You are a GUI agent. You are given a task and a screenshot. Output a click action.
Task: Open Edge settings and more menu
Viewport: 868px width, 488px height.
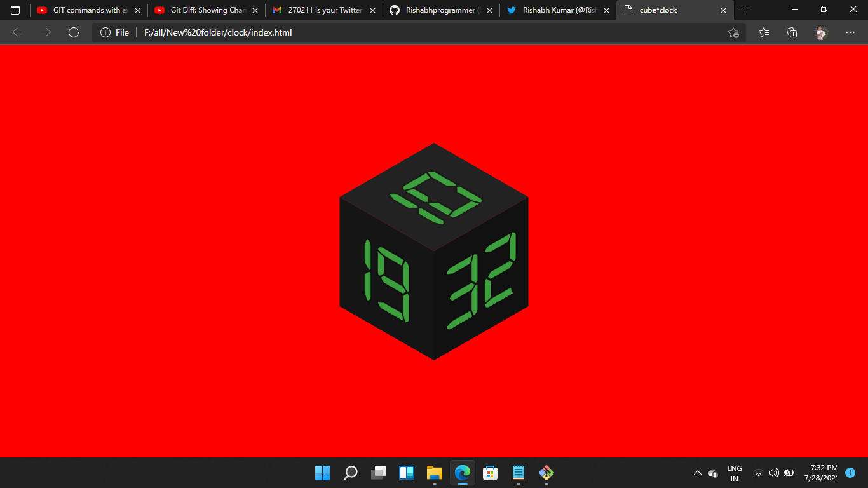(x=850, y=32)
